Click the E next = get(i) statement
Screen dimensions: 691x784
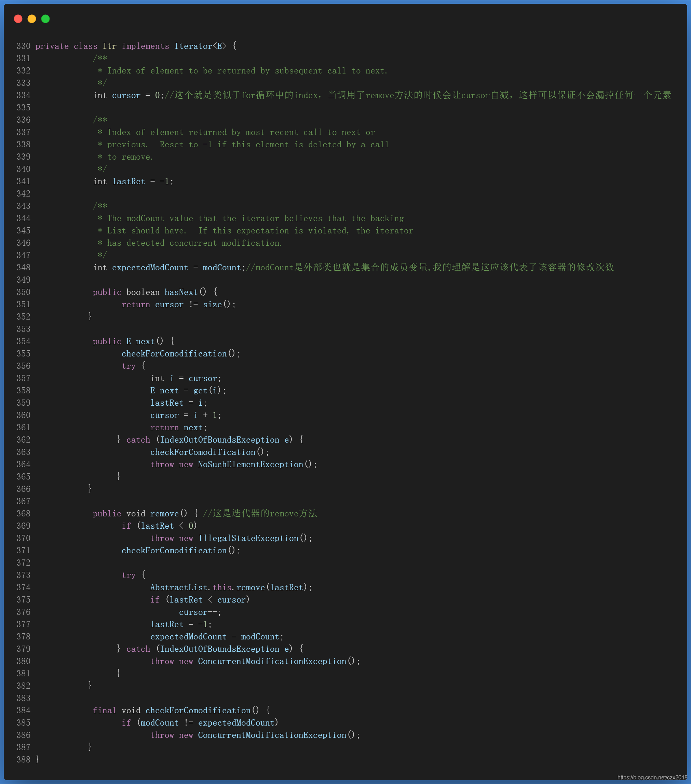[x=188, y=391]
